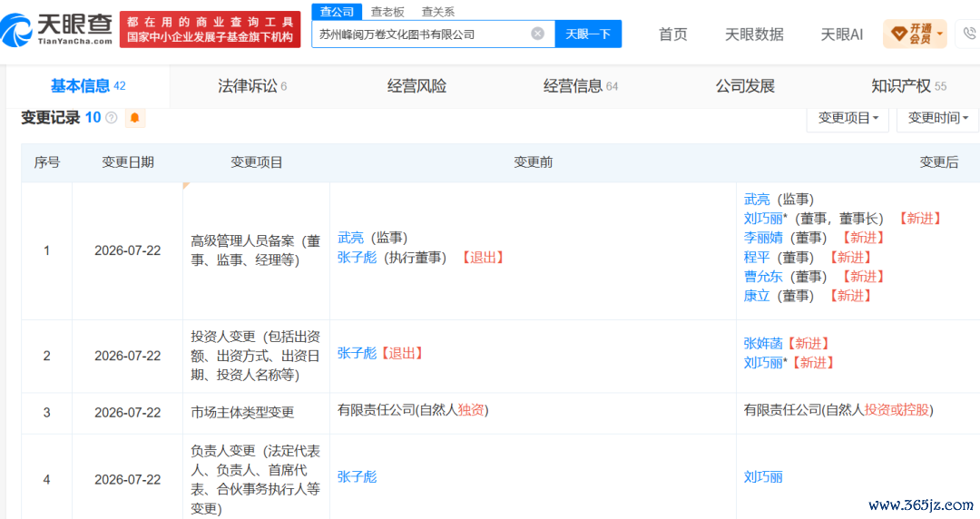Image resolution: width=980 pixels, height=519 pixels.
Task: Open 张子彪 link in 负责人变更 row
Action: pyautogui.click(x=357, y=477)
